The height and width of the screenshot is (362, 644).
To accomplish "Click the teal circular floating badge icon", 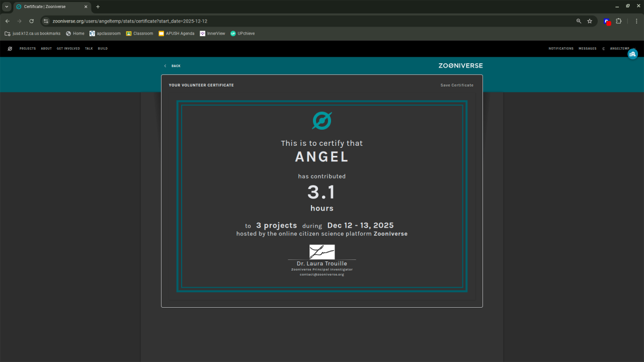I will [x=632, y=54].
